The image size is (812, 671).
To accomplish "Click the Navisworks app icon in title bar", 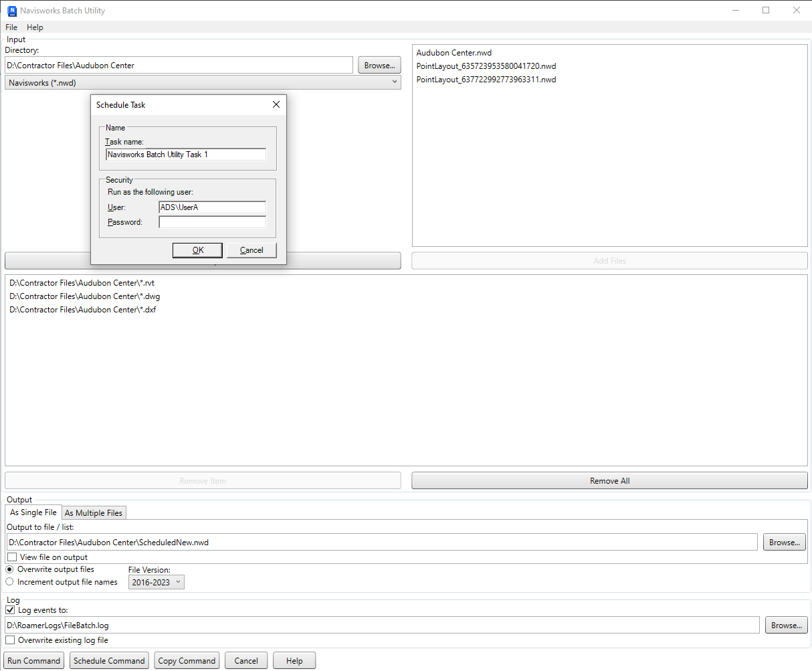I will [11, 11].
